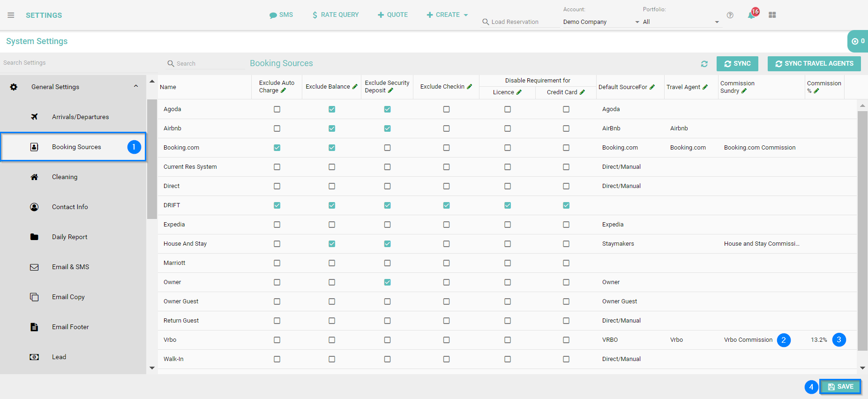Open the Portfolio dropdown

[x=681, y=22]
